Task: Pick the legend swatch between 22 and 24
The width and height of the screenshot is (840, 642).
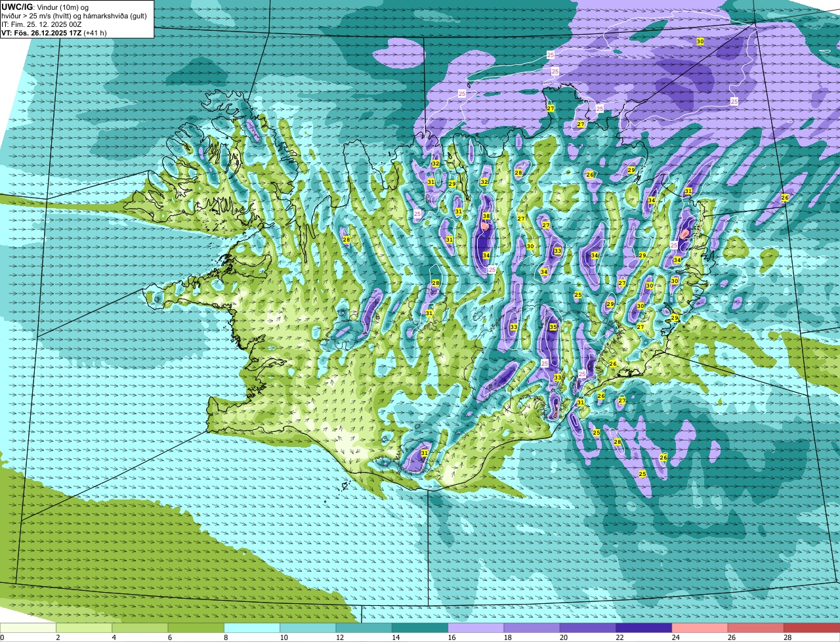Action: point(644,628)
